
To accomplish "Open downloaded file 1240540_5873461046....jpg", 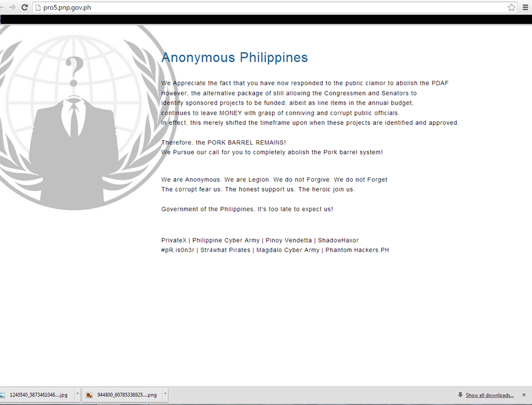I will point(38,395).
